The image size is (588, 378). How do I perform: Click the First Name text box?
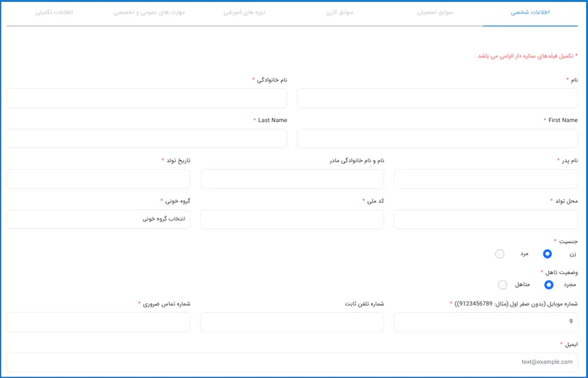(437, 138)
